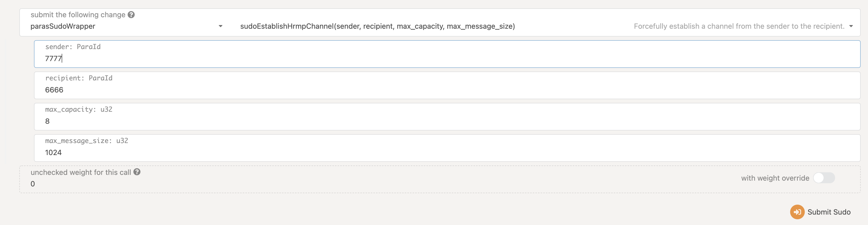Click the caret at the far right of method selector
The image size is (868, 225).
coord(851,26)
